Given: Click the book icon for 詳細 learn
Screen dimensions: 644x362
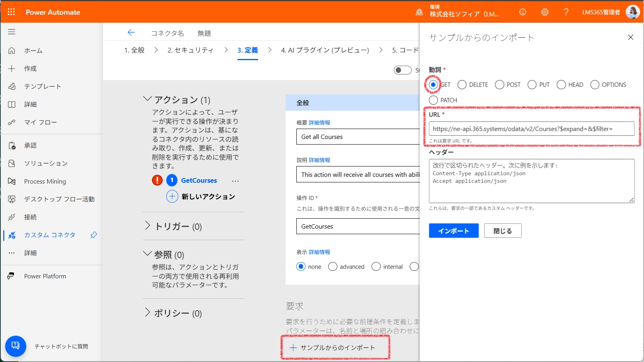Looking at the screenshot, I should [x=12, y=104].
